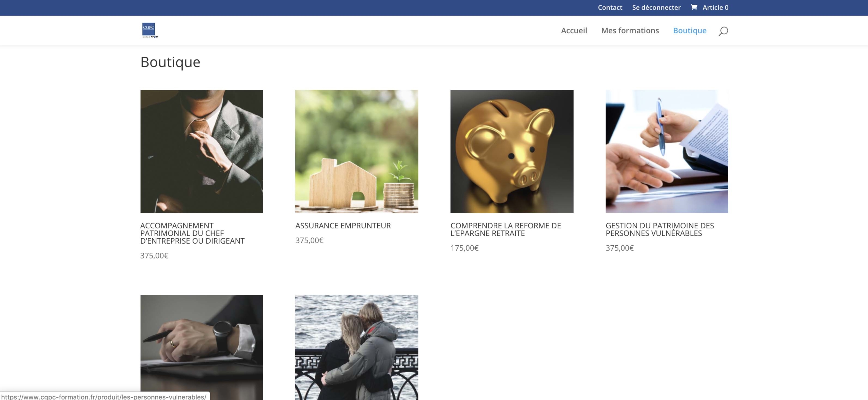
Task: Go to Accueil menu item
Action: tap(574, 31)
